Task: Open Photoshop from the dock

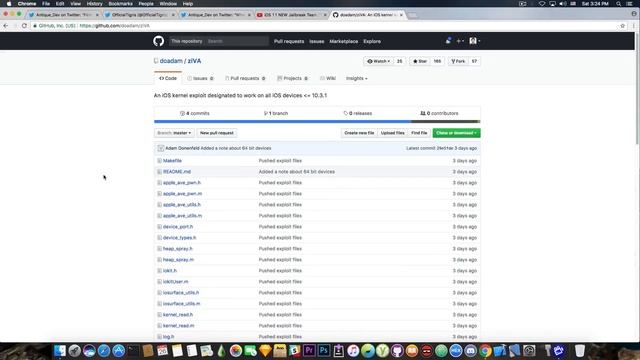Action: pyautogui.click(x=324, y=351)
